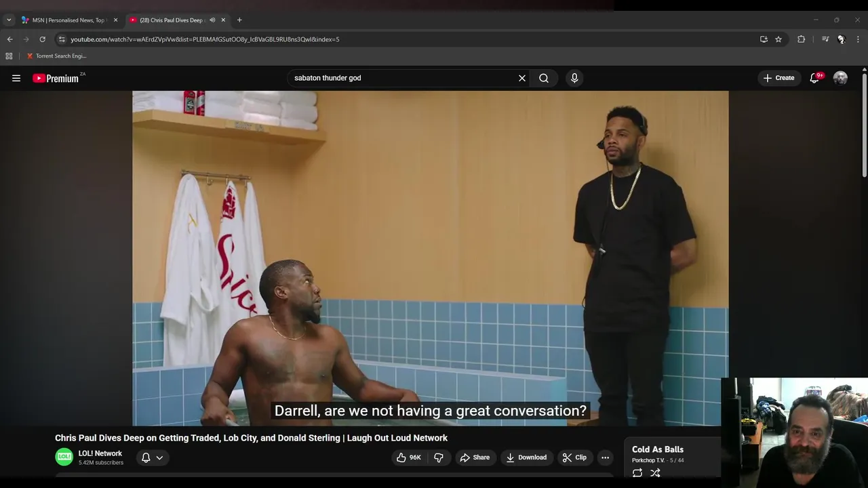The image size is (868, 488).
Task: Switch to the MSN Personalised News tab
Action: (69, 20)
